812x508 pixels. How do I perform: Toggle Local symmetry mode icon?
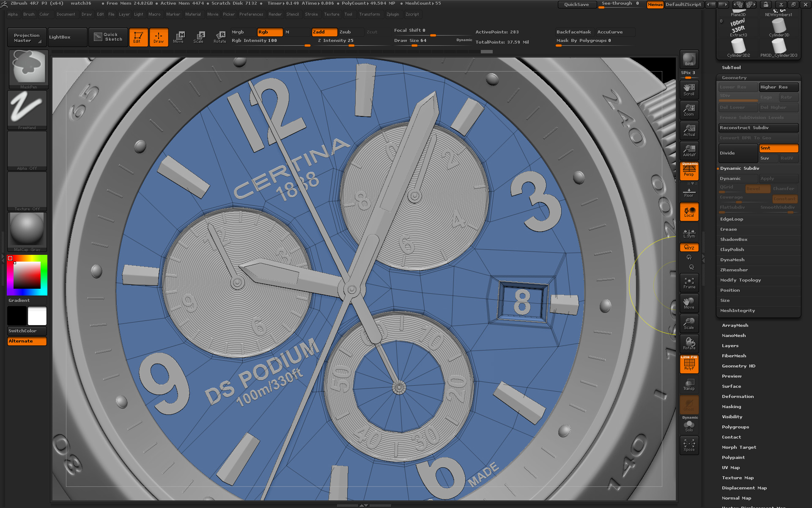(689, 211)
